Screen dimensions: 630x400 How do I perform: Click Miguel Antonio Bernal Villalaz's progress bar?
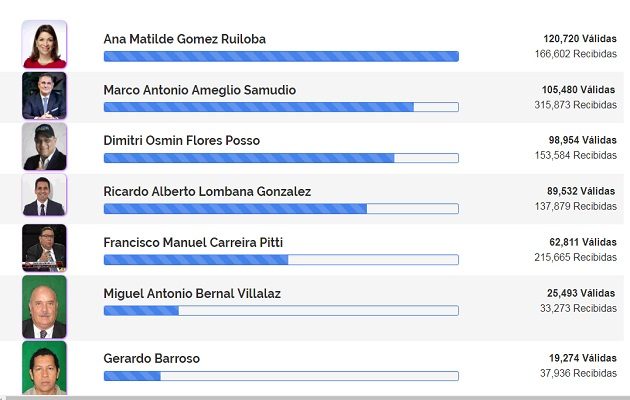[281, 311]
